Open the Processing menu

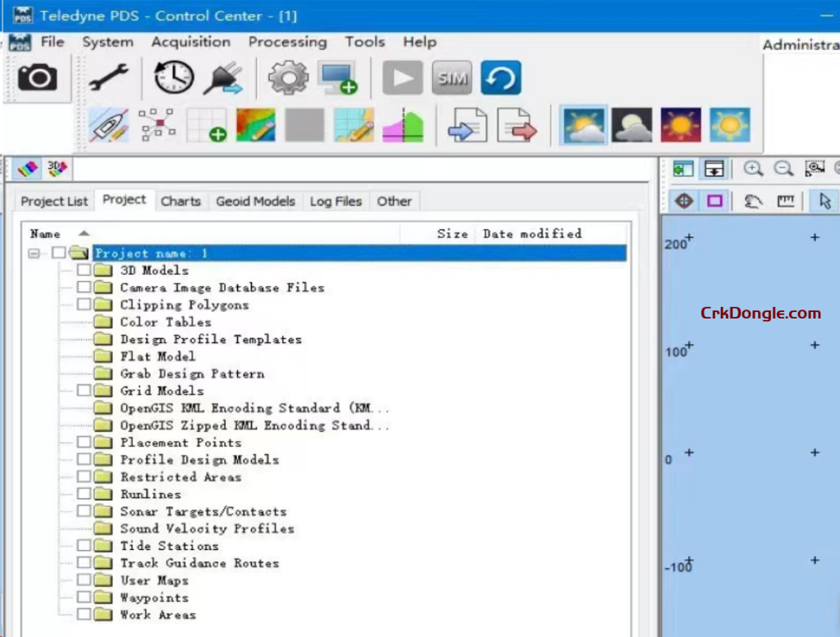click(287, 42)
